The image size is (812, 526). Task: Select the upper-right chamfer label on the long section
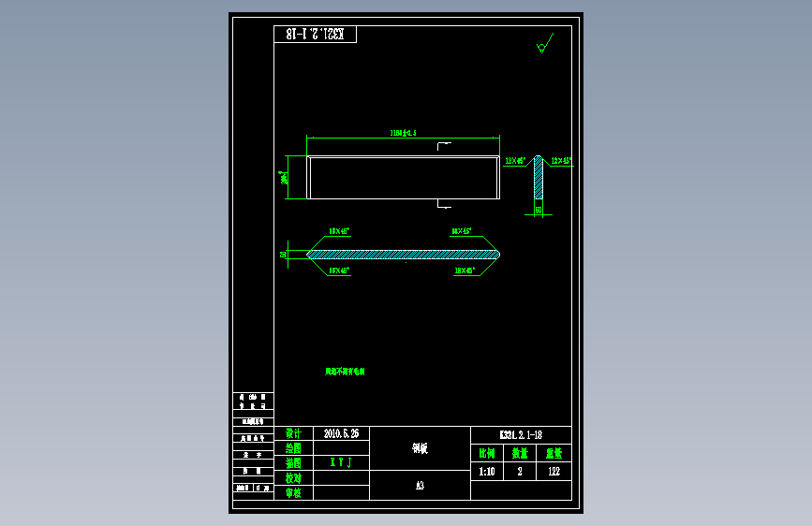[462, 231]
